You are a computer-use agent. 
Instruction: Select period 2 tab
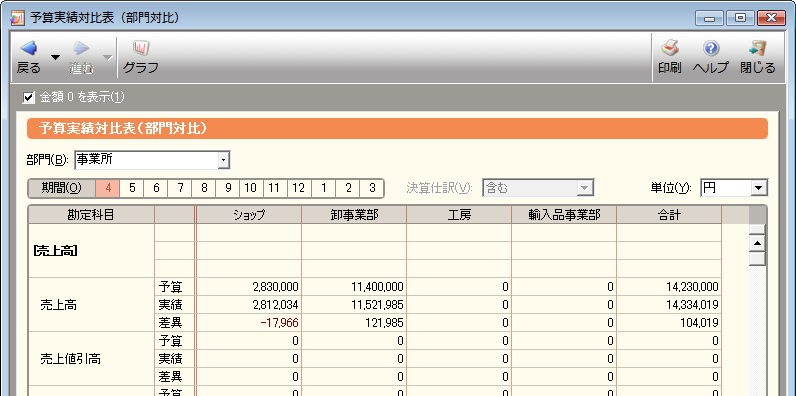click(x=348, y=188)
